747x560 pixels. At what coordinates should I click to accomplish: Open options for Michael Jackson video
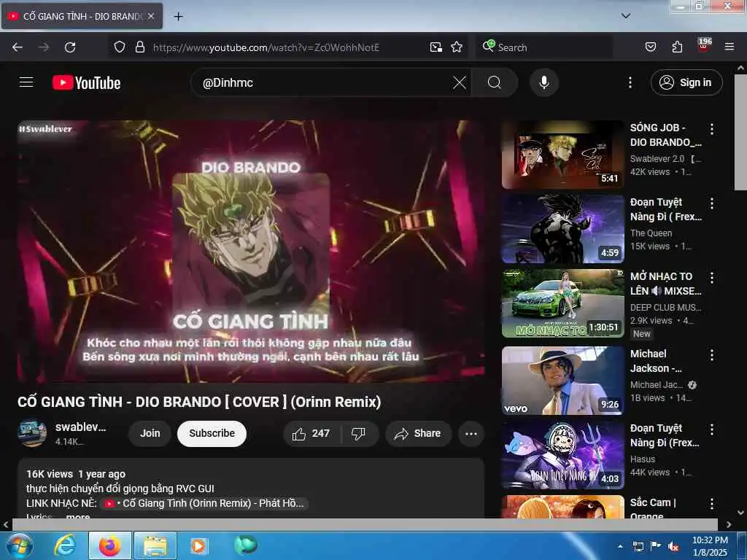tap(712, 355)
